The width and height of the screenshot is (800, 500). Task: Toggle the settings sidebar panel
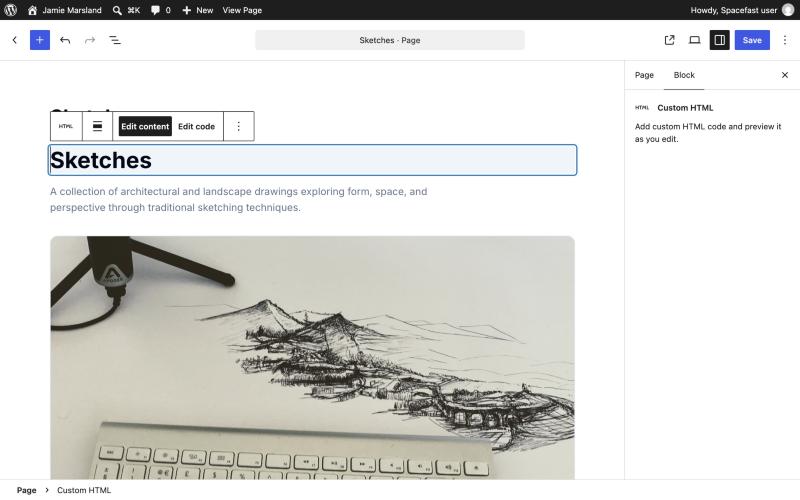click(x=719, y=40)
